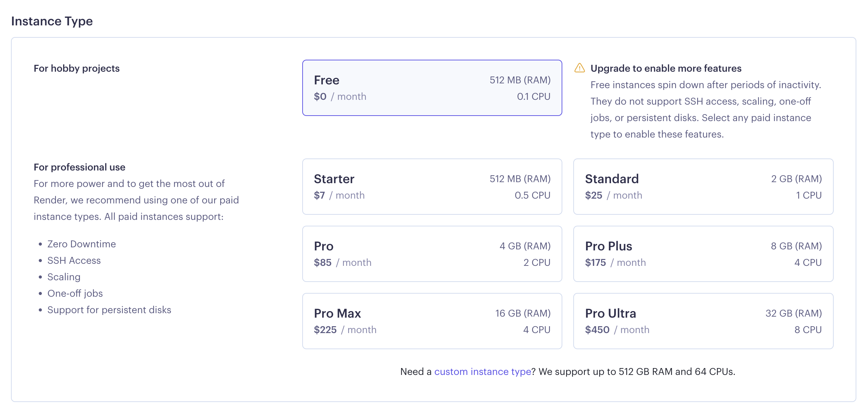The image size is (868, 413).
Task: Choose the Pro Max instance
Action: coord(432,321)
